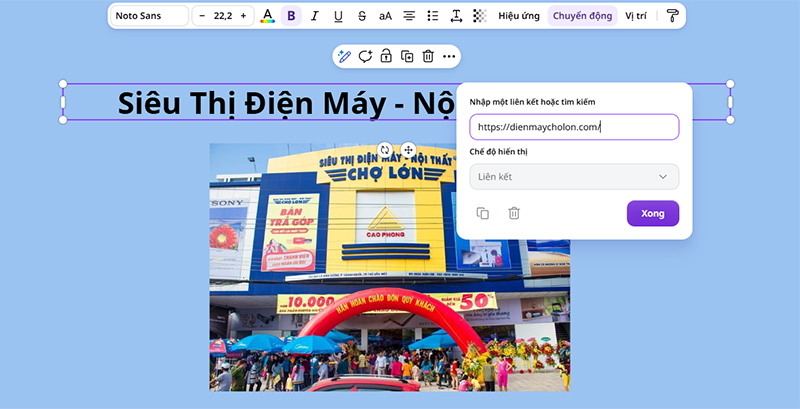This screenshot has height=409, width=800.
Task: Select the Siêu Thị Điện Máy heading text
Action: pyautogui.click(x=286, y=103)
